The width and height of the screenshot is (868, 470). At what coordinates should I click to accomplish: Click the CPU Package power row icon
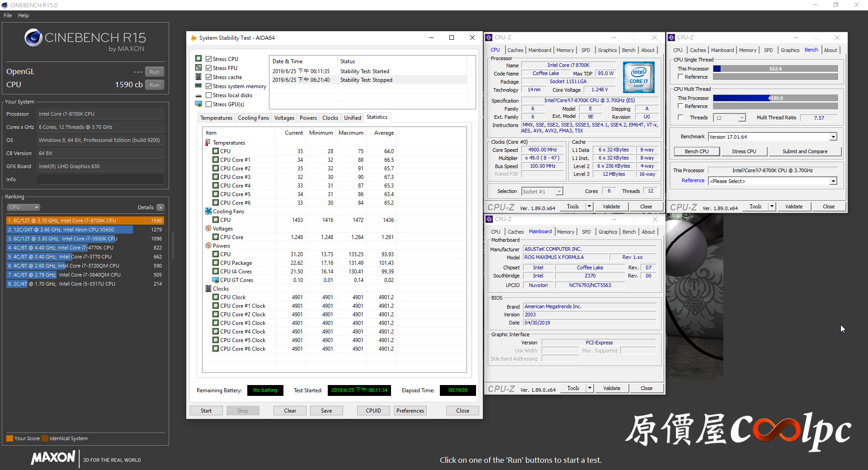point(216,263)
